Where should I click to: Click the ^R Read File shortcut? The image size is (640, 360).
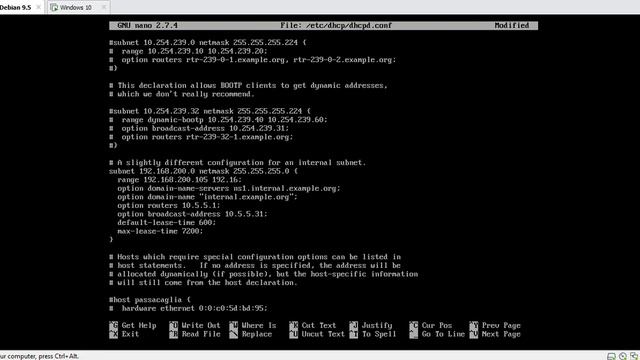pyautogui.click(x=195, y=334)
